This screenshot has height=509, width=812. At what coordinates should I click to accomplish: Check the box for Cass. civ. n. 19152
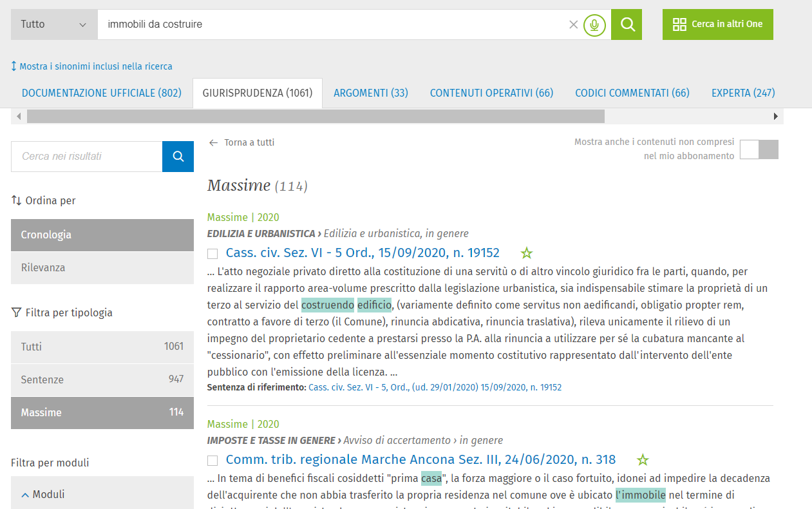click(212, 254)
